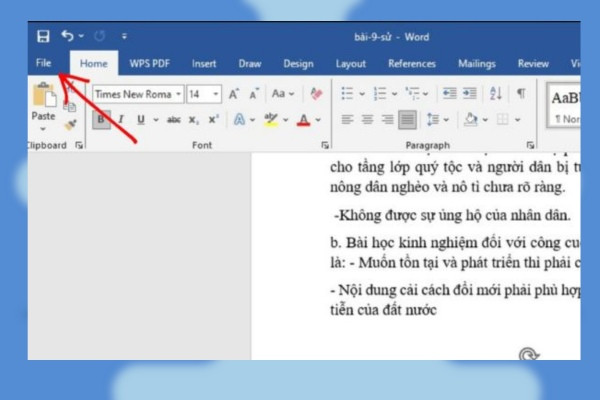Switch to the Draw tab

tap(250, 64)
